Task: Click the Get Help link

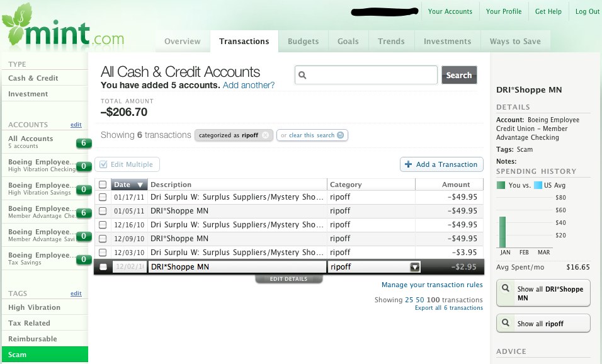Action: 548,11
